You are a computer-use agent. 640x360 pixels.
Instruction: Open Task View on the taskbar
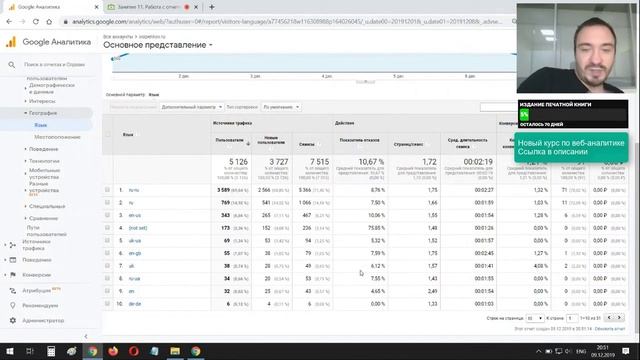click(30, 351)
